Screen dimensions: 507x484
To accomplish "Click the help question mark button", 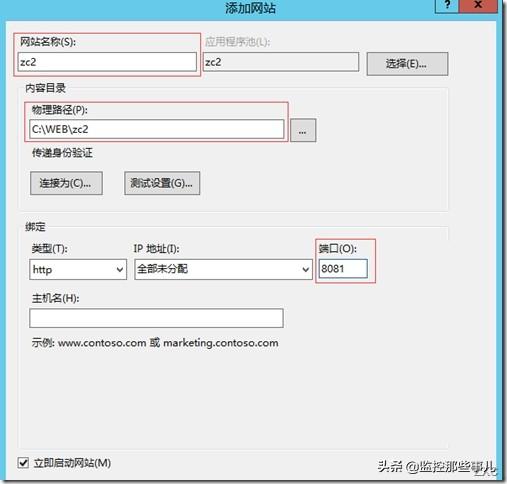I will coord(447,6).
